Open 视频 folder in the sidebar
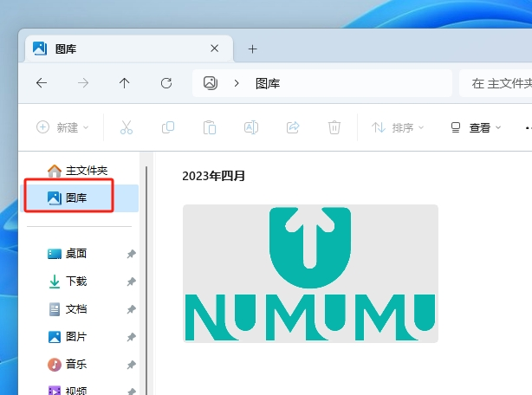The height and width of the screenshot is (395, 532). point(68,391)
